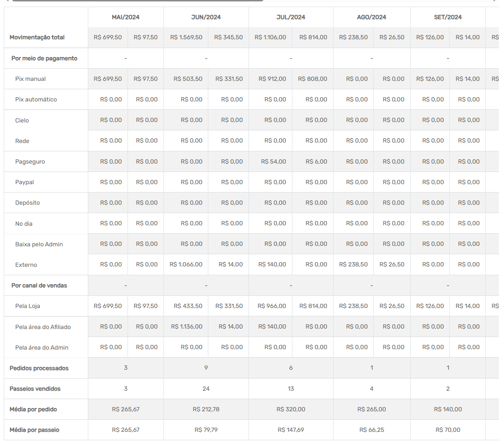Select the JUL/2024 column header
The width and height of the screenshot is (504, 444).
click(x=291, y=17)
